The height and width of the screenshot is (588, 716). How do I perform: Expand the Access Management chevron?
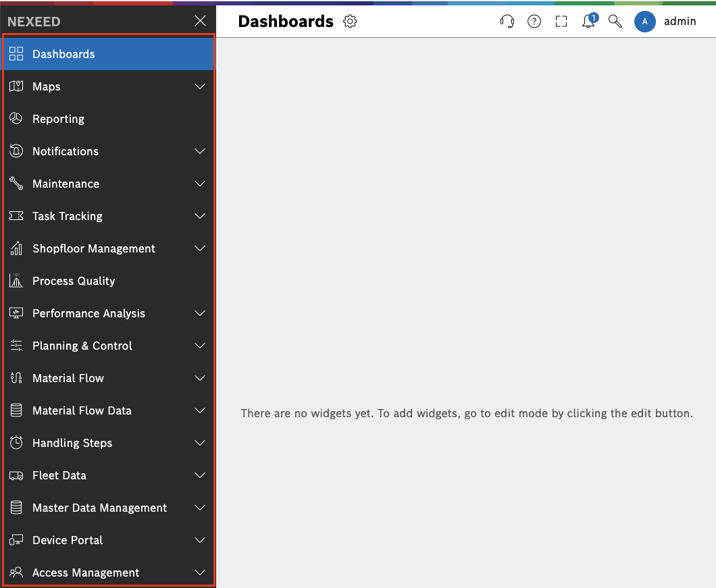(200, 572)
